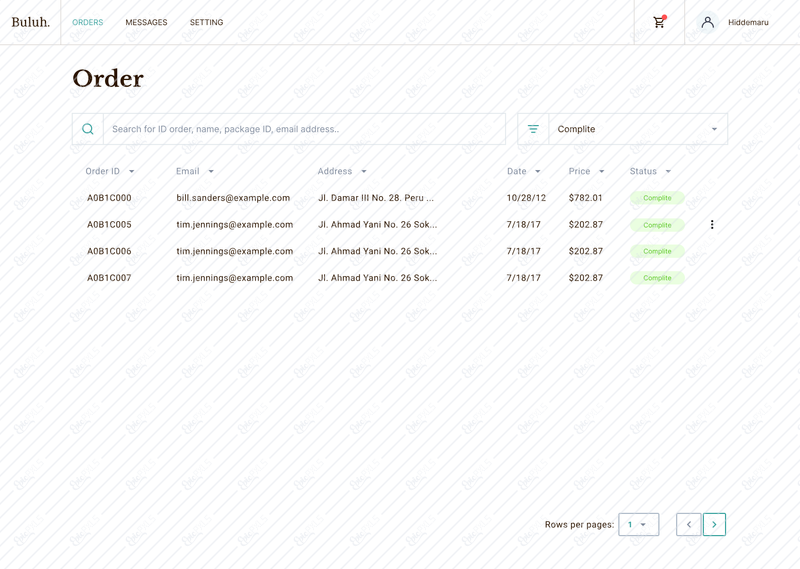The height and width of the screenshot is (569, 800).
Task: Click the email in row A0B1C005
Action: (235, 225)
